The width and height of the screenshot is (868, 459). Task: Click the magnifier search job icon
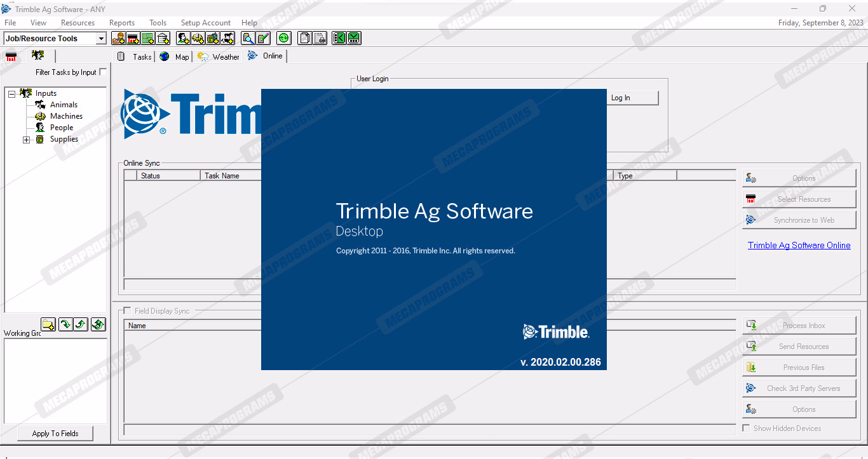pos(248,38)
